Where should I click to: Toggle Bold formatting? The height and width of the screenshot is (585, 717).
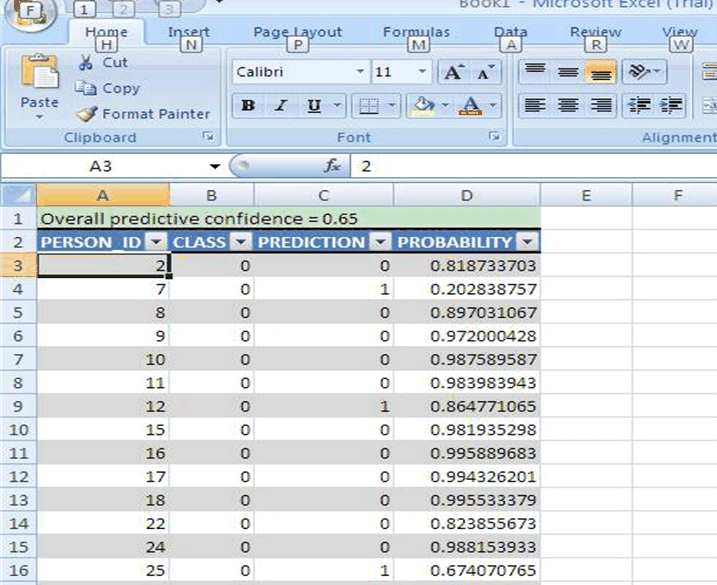pyautogui.click(x=248, y=106)
